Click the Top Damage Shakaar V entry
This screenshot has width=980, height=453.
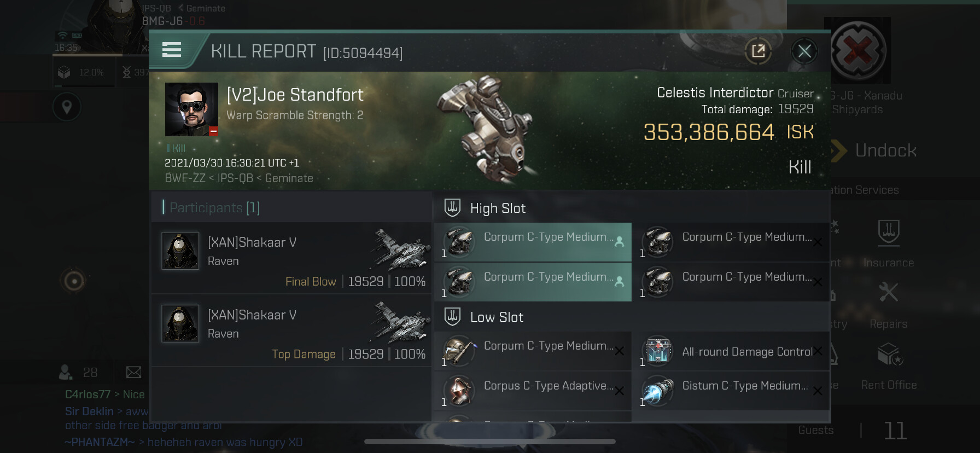(291, 330)
